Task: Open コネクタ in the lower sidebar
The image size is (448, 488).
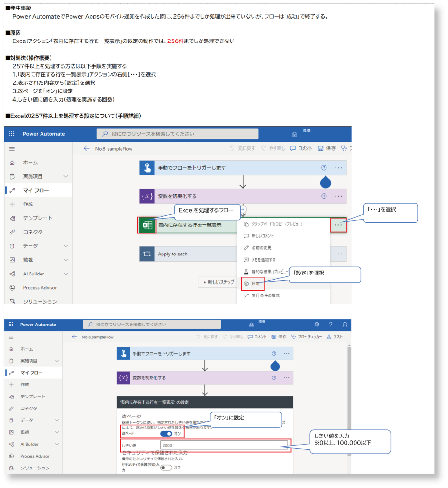Action: click(29, 408)
